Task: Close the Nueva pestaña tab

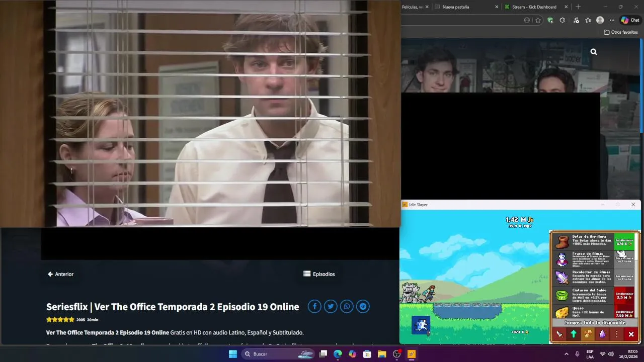Action: 497,7
